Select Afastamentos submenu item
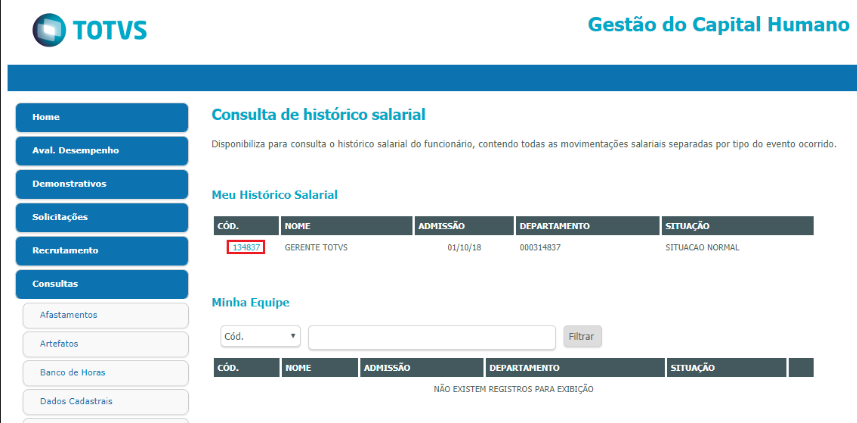 105,315
